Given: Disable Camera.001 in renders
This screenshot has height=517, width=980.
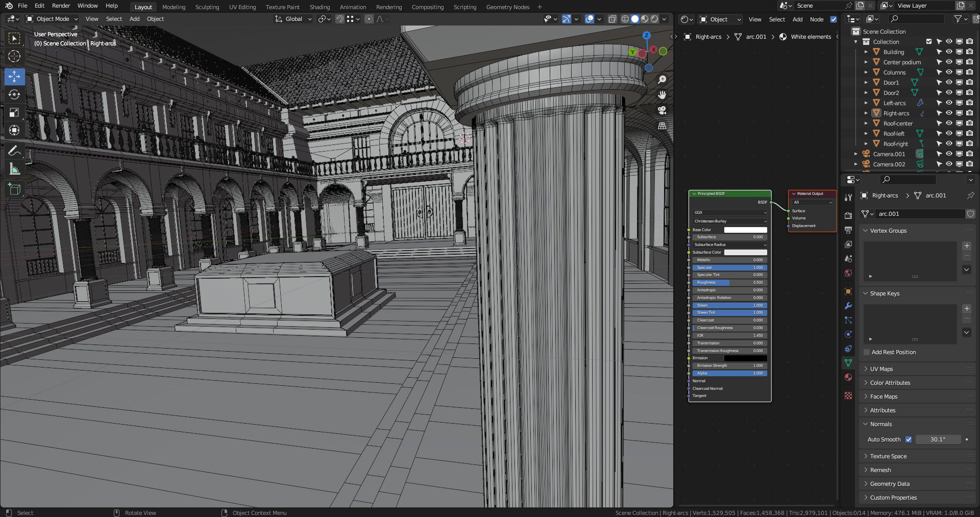Looking at the screenshot, I should [x=969, y=154].
